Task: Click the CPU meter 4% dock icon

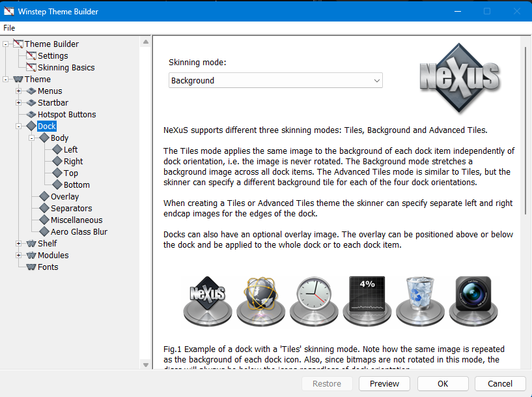Action: [367, 297]
